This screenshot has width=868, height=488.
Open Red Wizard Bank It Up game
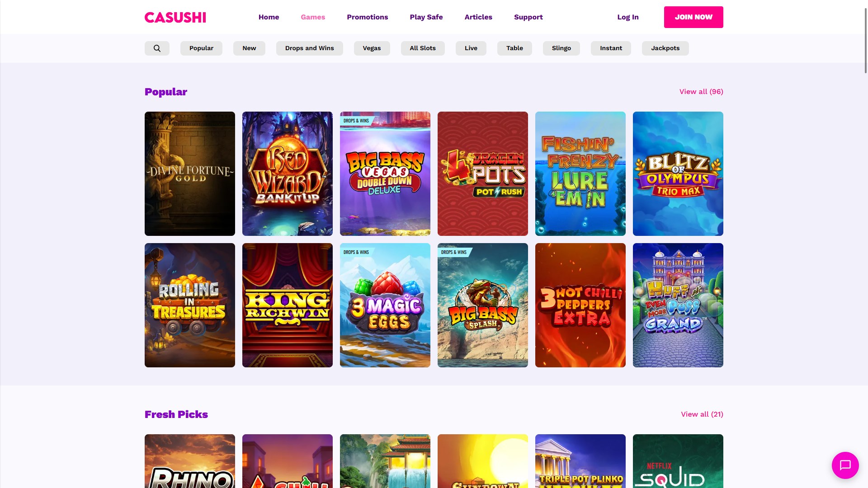coord(288,174)
